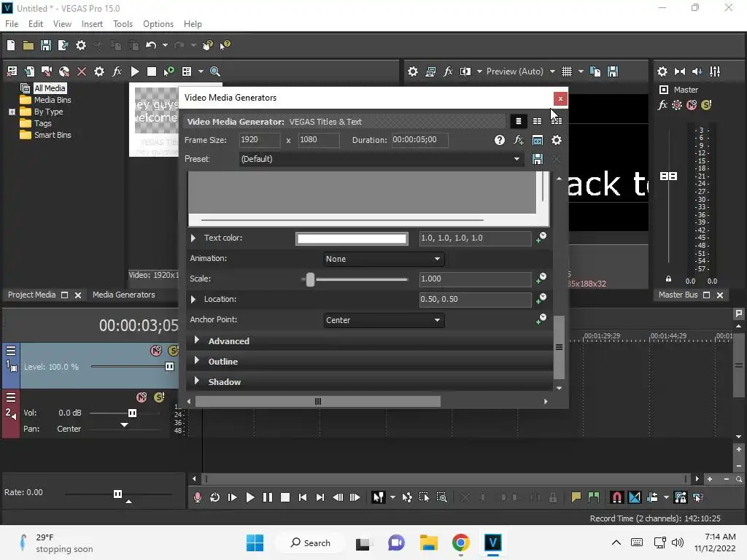
Task: Pause timeline playback
Action: [x=267, y=497]
